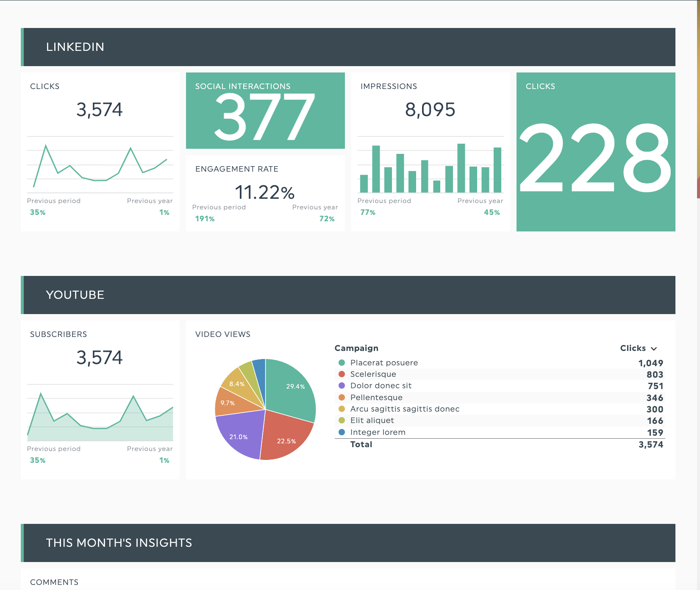Click the 45% Impressions previous year value
Screen dimensions: 700x590
point(492,212)
